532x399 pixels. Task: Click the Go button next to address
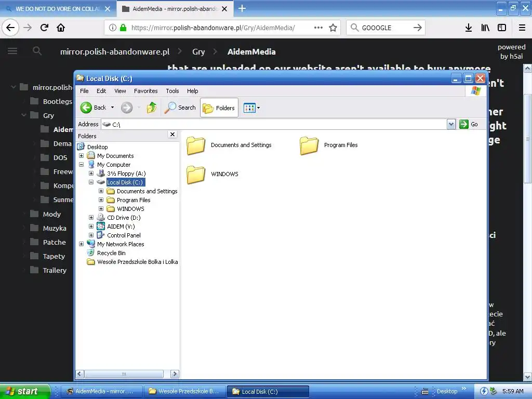click(x=469, y=124)
